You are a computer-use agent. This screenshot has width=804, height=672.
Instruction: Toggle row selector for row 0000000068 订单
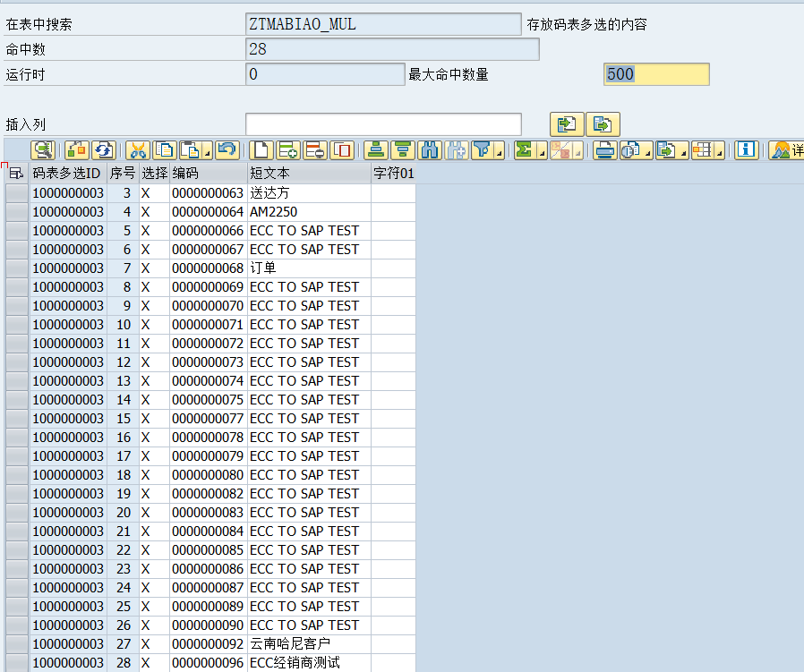(17, 268)
